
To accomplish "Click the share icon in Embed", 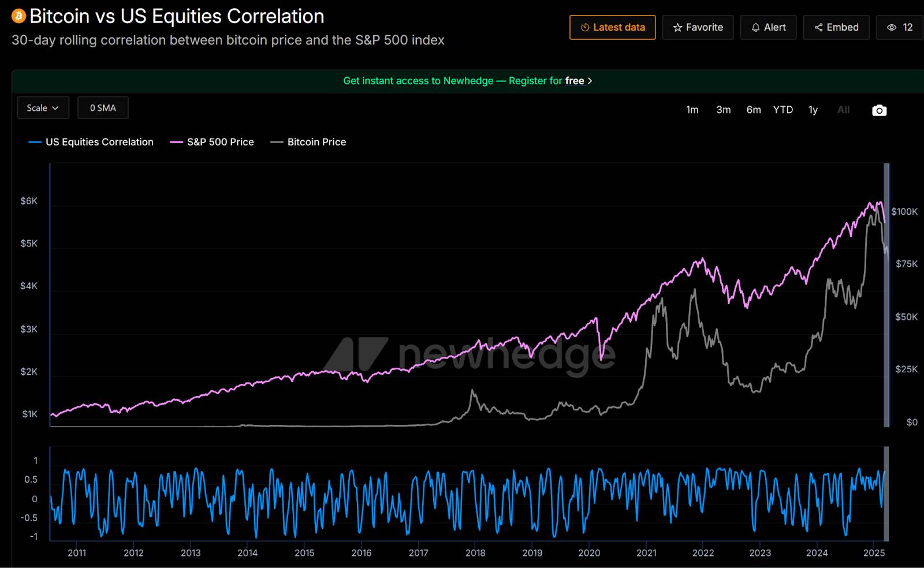I will pos(818,28).
